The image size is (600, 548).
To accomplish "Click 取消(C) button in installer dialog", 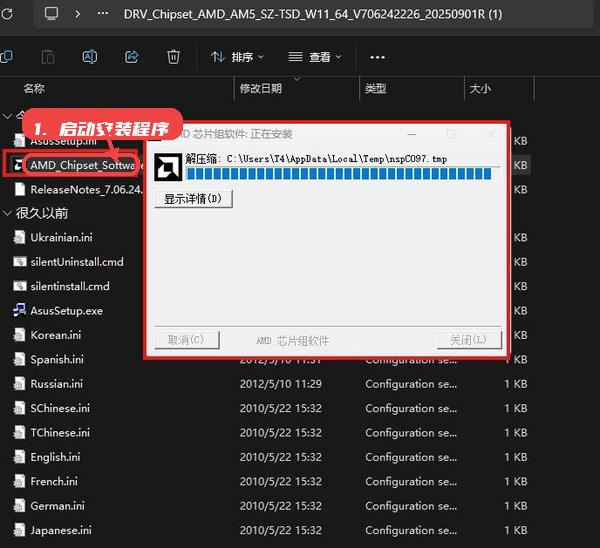I will pyautogui.click(x=187, y=340).
